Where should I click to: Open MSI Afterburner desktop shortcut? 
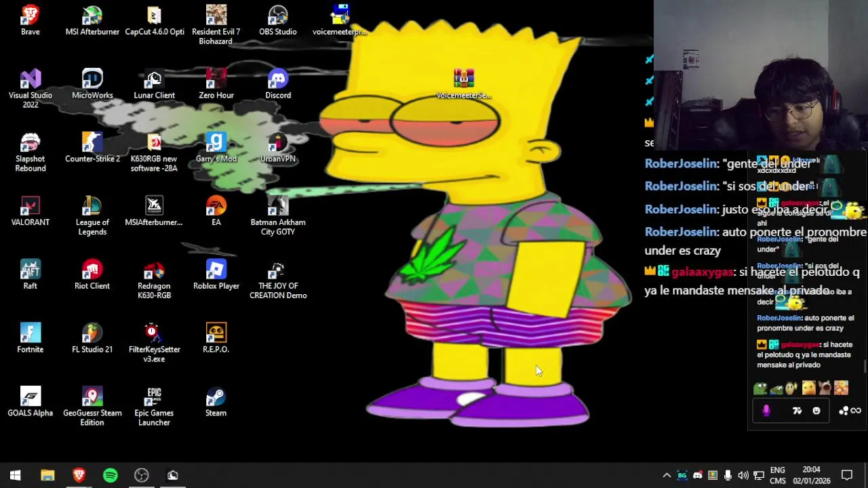[92, 20]
